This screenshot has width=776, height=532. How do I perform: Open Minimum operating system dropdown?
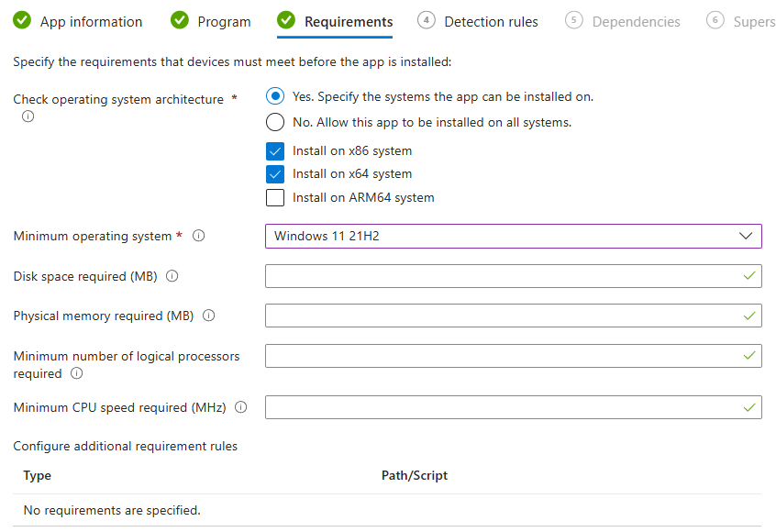[513, 237]
